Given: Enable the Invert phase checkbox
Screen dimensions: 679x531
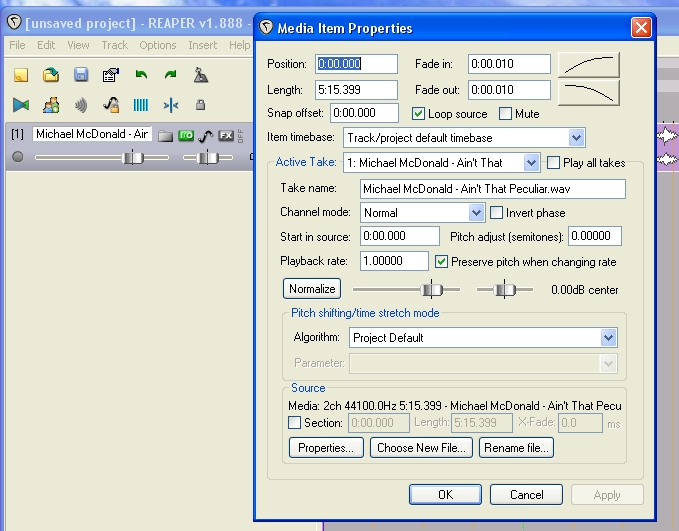Looking at the screenshot, I should tap(496, 213).
